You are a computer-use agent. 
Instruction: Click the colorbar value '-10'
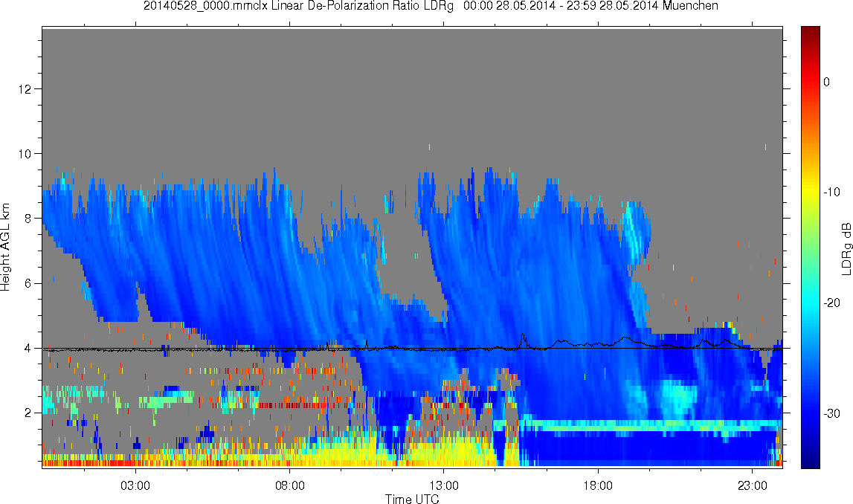831,192
